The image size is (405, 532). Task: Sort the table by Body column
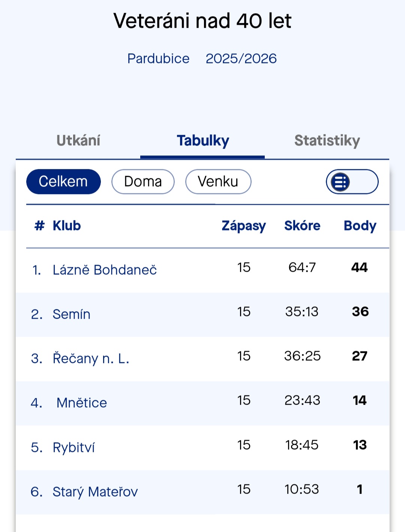tap(360, 225)
